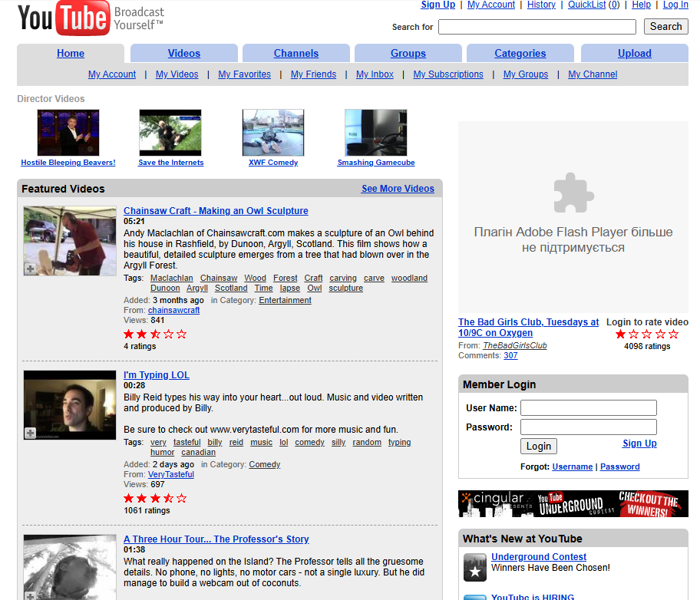700x600 pixels.
Task: Click Forgot Password link
Action: [x=619, y=466]
